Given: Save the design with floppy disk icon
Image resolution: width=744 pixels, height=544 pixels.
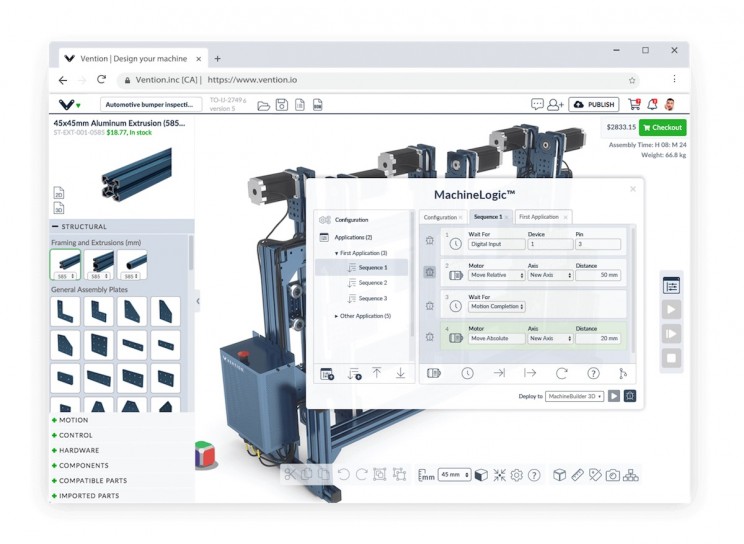Looking at the screenshot, I should (282, 105).
